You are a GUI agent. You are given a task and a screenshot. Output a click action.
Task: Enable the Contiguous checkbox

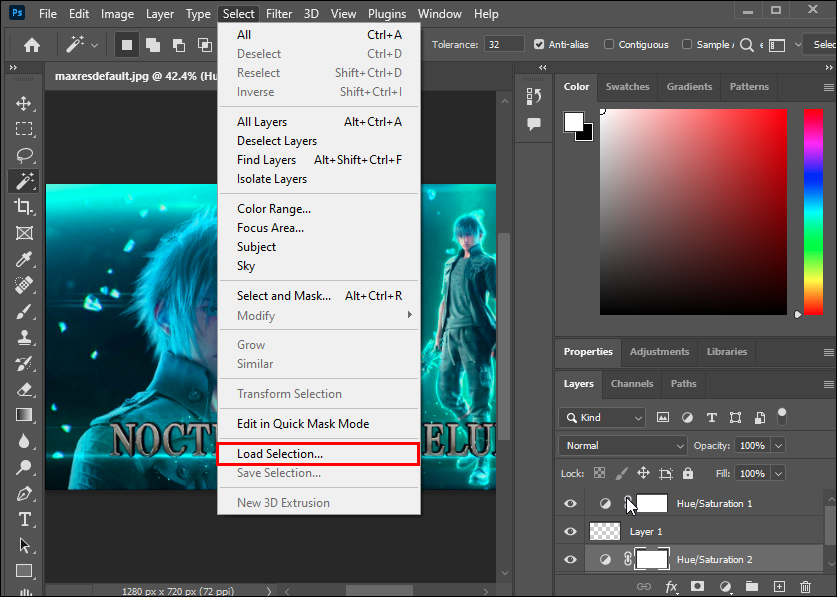(x=607, y=44)
